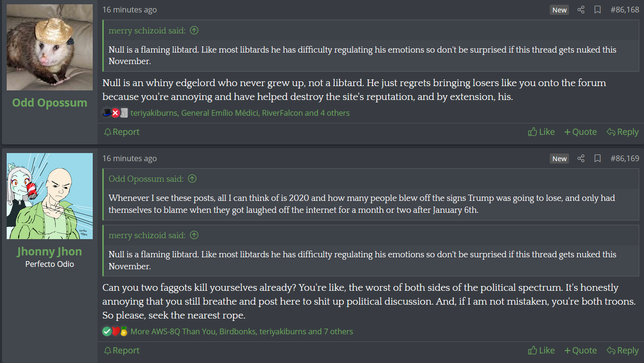Like post #86,169
The image size is (644, 363).
pos(542,351)
